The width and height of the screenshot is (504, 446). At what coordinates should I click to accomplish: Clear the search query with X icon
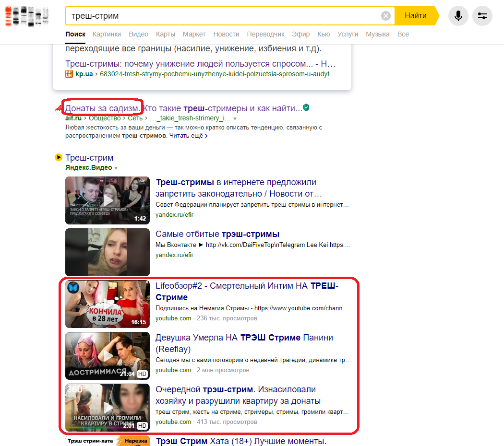coord(385,16)
